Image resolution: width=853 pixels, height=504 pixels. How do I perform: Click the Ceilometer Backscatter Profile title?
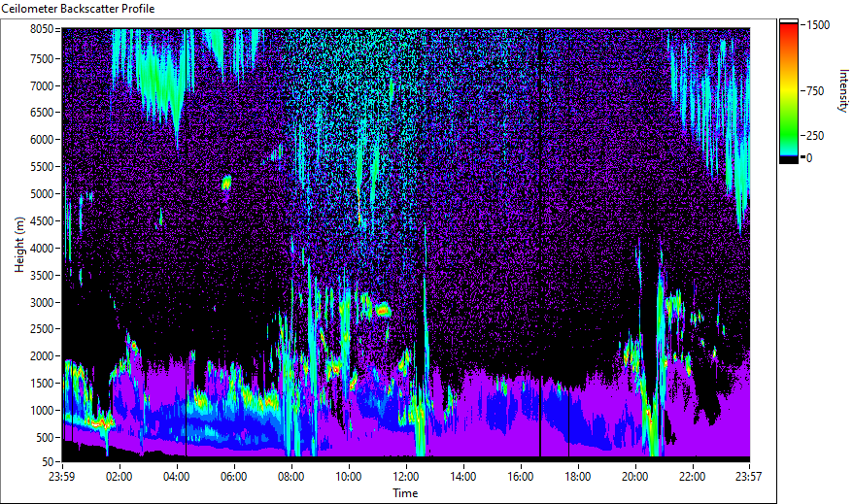coord(78,9)
